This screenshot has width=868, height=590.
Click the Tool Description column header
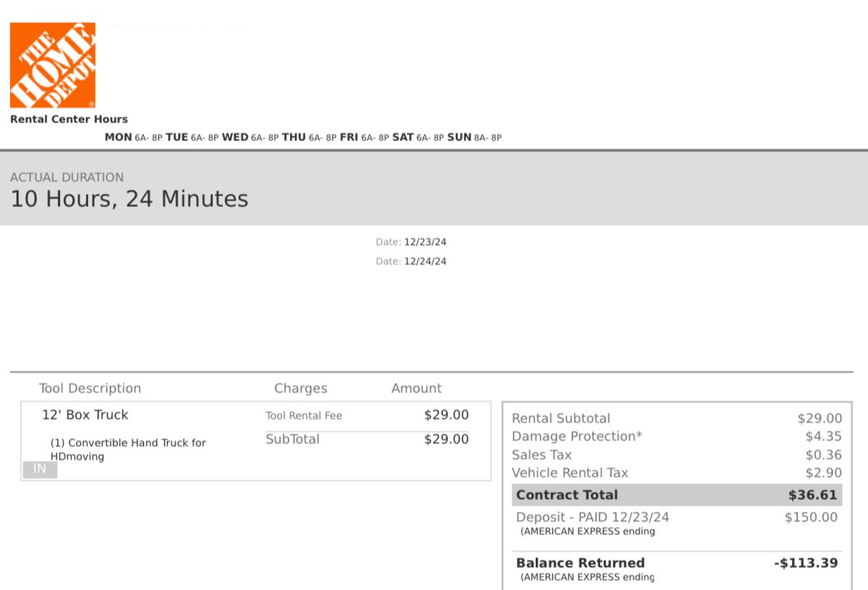tap(90, 388)
